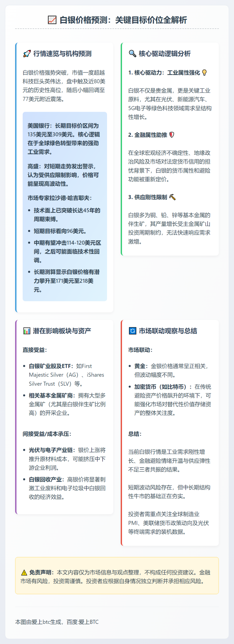
Task: Click subheading 1. 核心驱动力：工业属性强化
Action: [164, 73]
